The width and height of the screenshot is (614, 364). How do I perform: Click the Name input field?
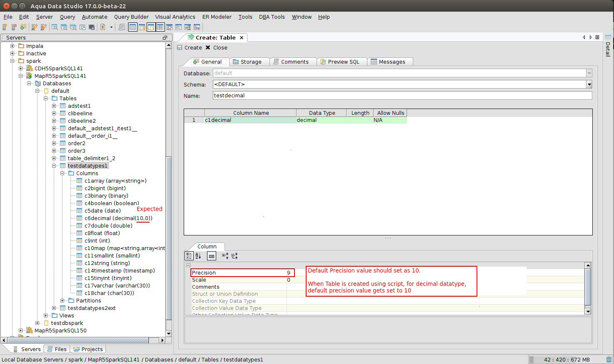(402, 95)
